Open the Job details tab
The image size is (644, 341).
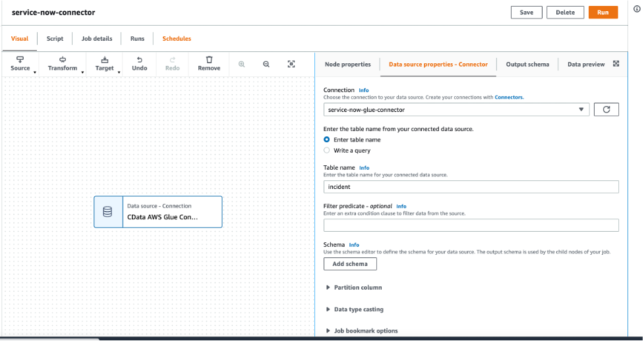pos(97,39)
